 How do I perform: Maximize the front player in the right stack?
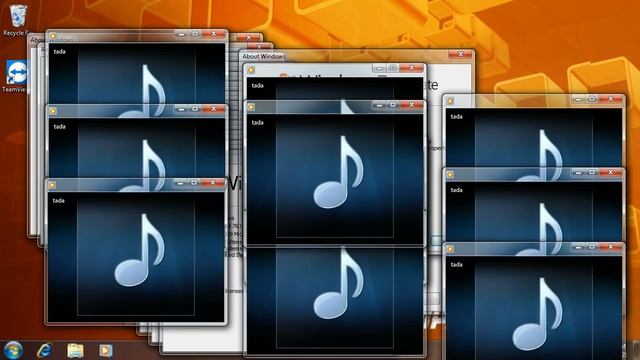592,247
